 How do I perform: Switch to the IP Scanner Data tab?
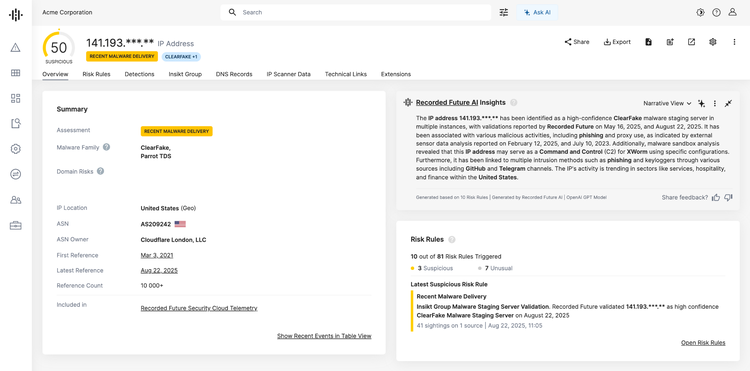288,74
